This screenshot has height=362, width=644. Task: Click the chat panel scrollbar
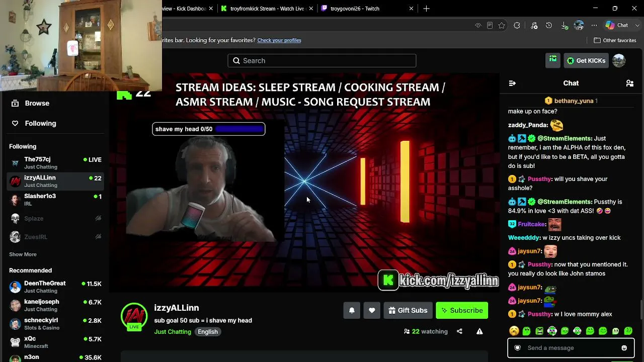(641, 309)
